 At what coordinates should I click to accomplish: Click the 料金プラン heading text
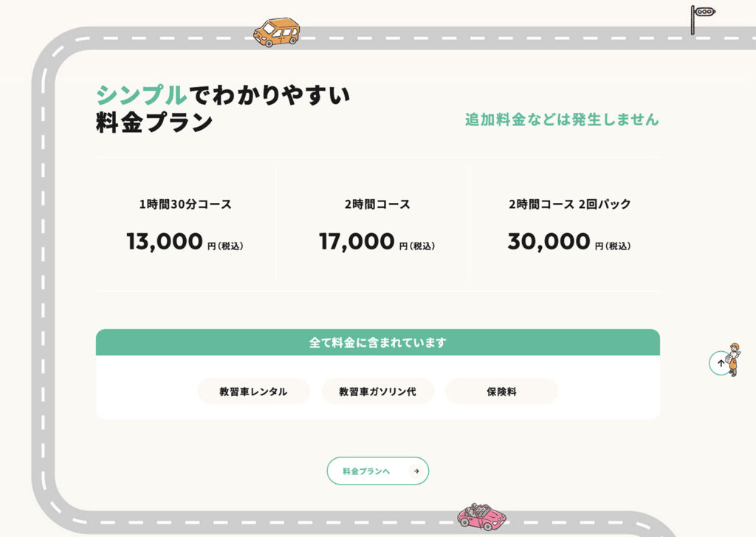pos(154,122)
